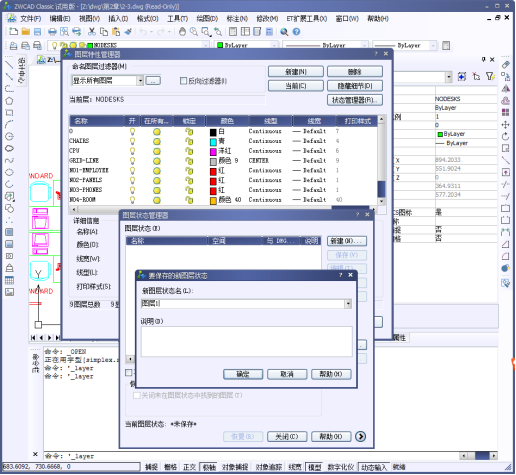The image size is (516, 475).
Task: Click the Print icon in toolbar
Action: pos(52,32)
